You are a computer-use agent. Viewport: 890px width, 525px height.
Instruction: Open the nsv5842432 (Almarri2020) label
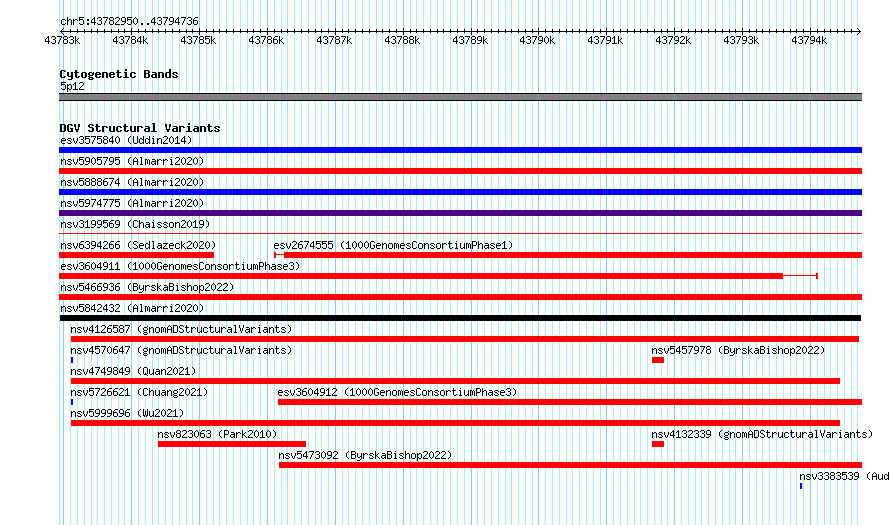132,308
